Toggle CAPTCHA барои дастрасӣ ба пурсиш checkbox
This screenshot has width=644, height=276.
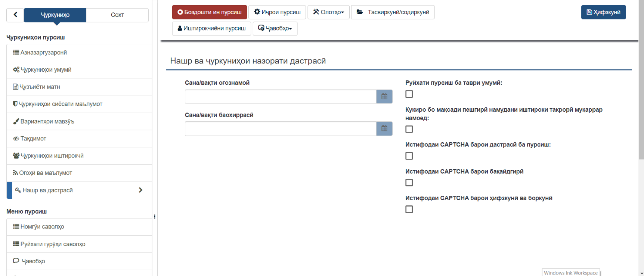409,156
